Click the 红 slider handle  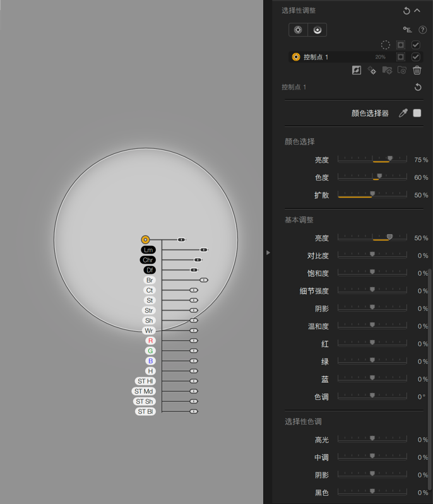(x=372, y=343)
